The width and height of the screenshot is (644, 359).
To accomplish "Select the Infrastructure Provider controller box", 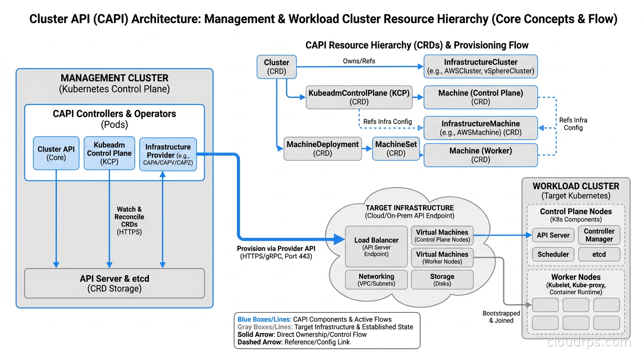I will [168, 154].
